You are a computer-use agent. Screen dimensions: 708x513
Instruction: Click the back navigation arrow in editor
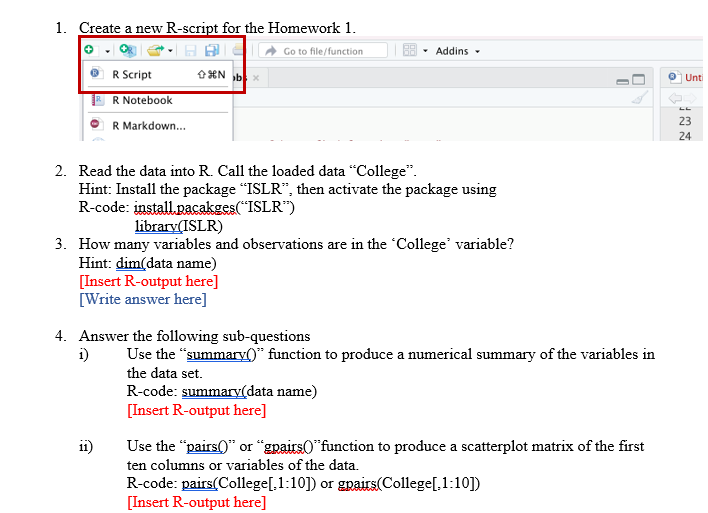[675, 98]
